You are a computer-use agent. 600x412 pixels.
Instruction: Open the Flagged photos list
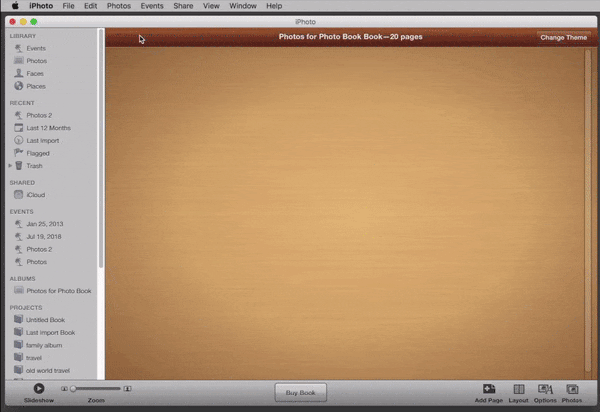pyautogui.click(x=37, y=153)
